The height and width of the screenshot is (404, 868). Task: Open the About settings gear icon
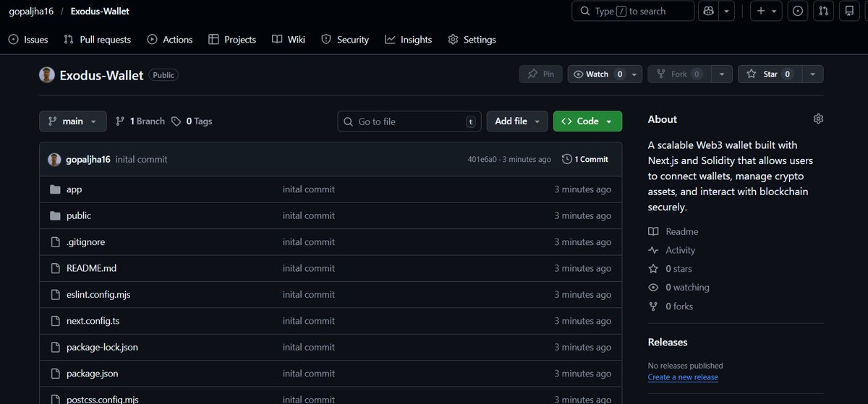coord(818,119)
